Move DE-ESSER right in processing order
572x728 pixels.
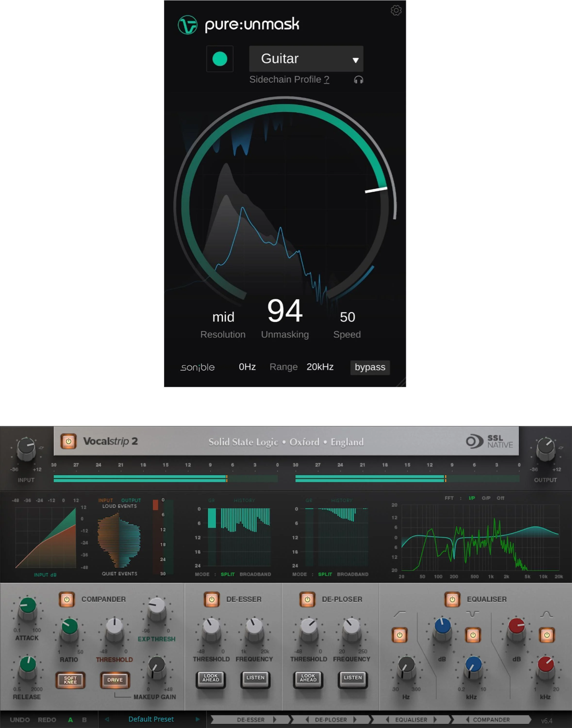(x=275, y=720)
